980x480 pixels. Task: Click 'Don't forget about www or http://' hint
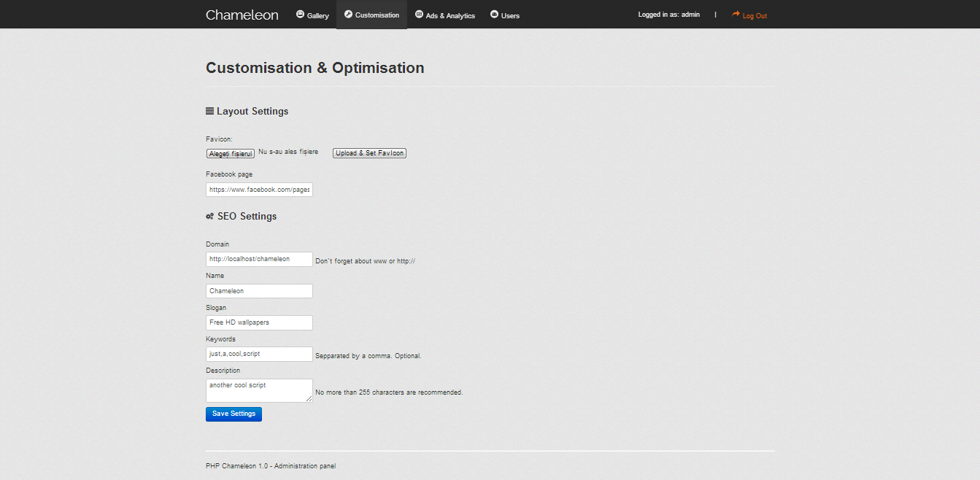point(366,261)
